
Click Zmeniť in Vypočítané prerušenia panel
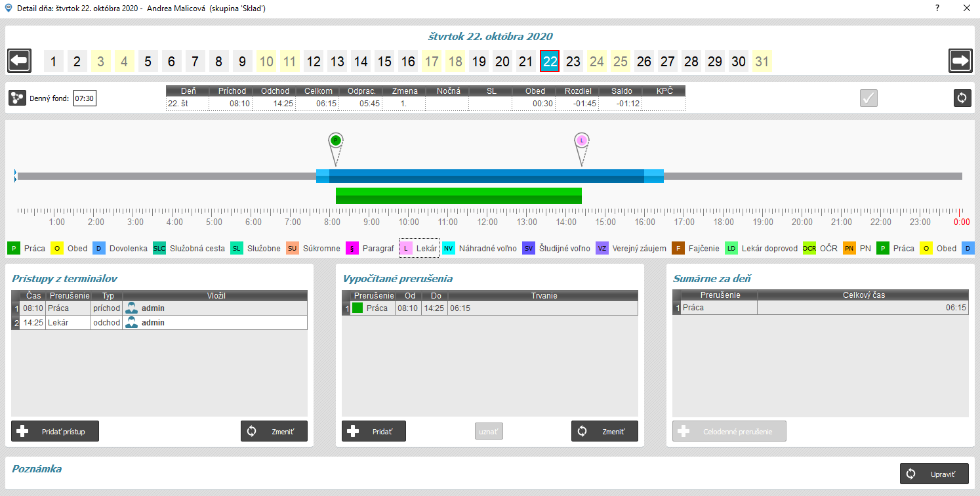coord(605,431)
